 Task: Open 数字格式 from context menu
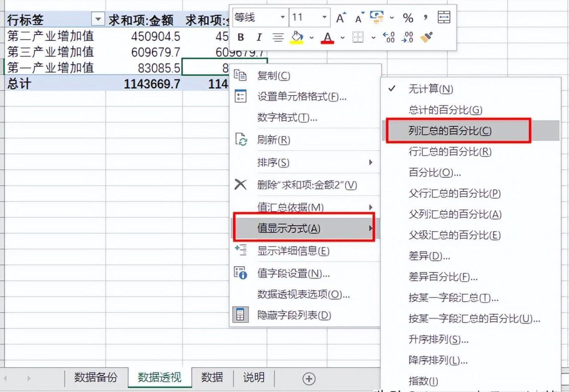305,118
